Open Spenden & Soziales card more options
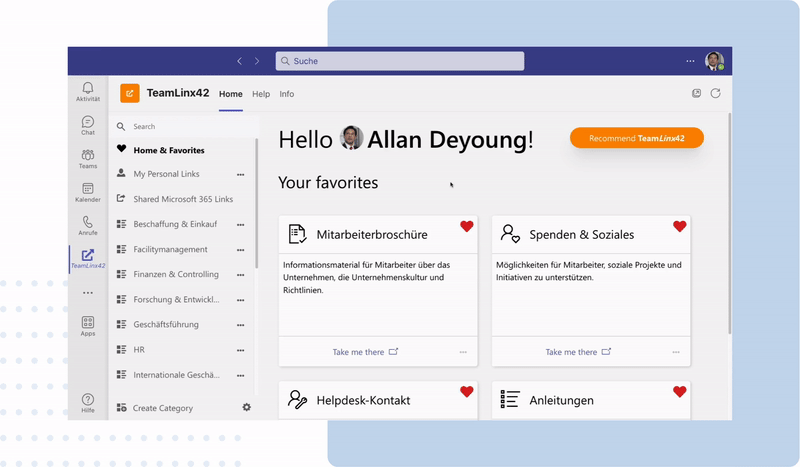This screenshot has height=467, width=800. pos(676,352)
